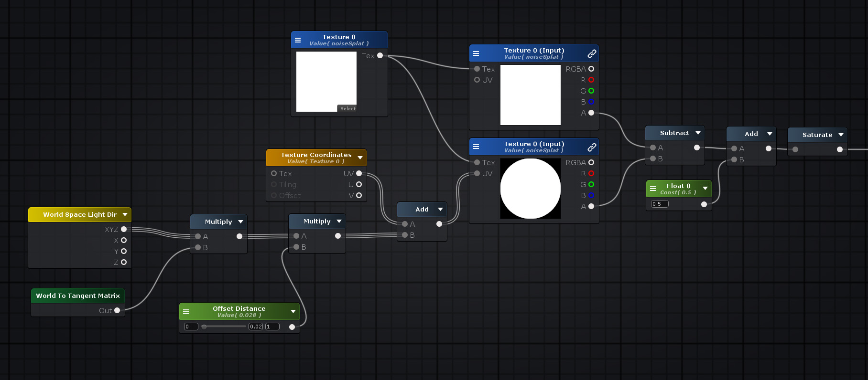
Task: Click the World To Tangent Matrix node header
Action: point(78,296)
